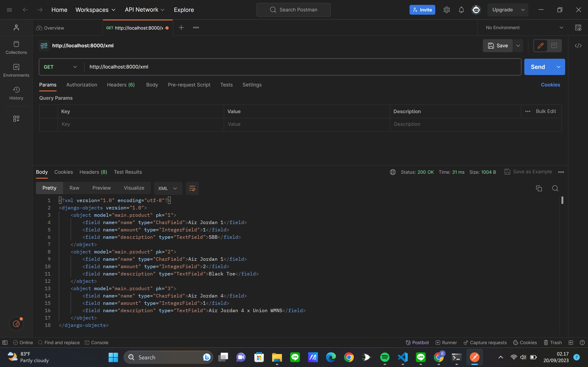Open request History in the sidebar
This screenshot has height=367, width=588.
(x=16, y=93)
